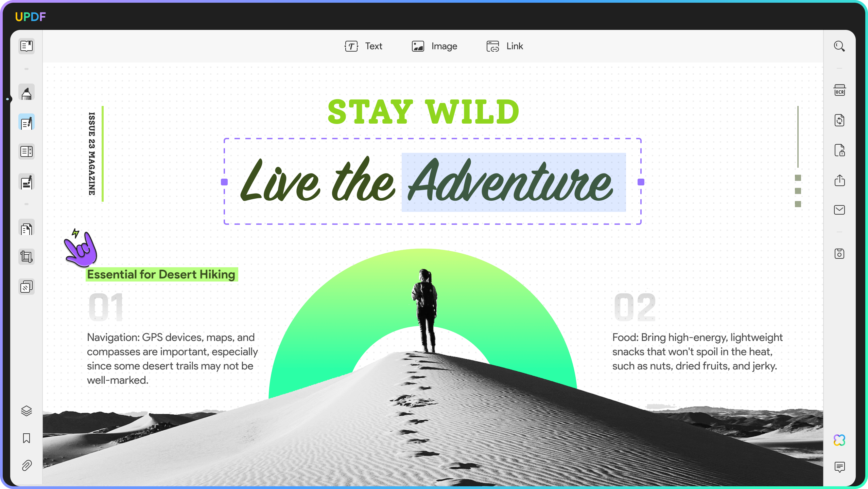Select the Image tool in top toolbar
This screenshot has height=489, width=868.
tap(435, 46)
